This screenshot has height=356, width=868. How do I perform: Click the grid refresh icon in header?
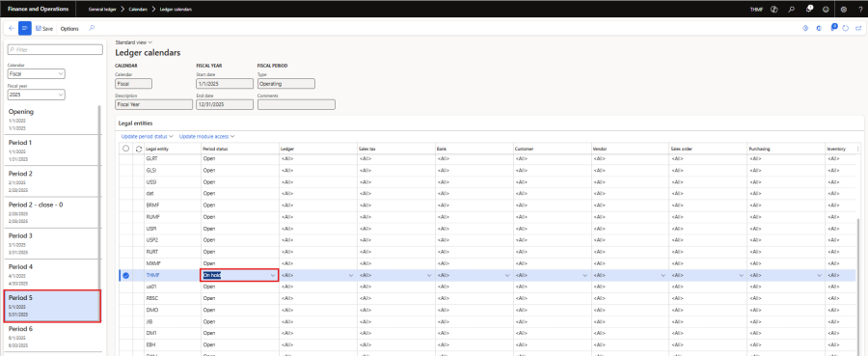pos(138,149)
